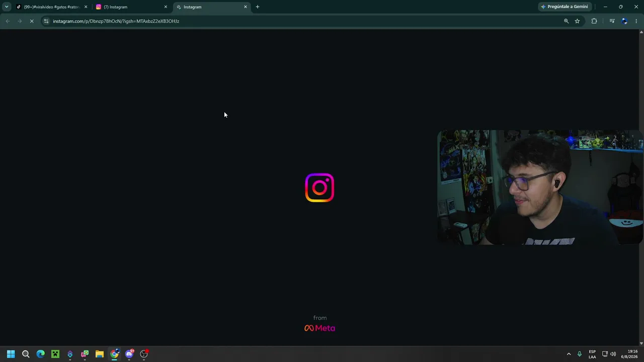Open Discord from the taskbar
Screen dimensions: 644x362
[129, 354]
